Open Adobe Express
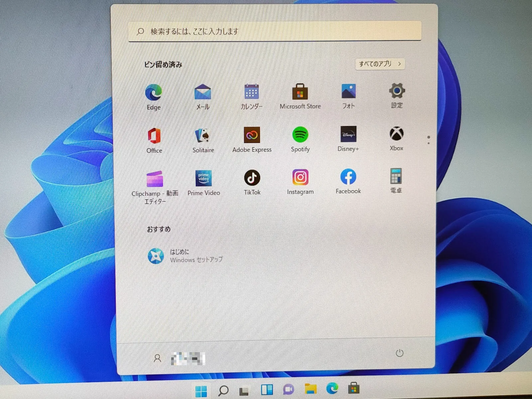This screenshot has height=399, width=532. (252, 140)
